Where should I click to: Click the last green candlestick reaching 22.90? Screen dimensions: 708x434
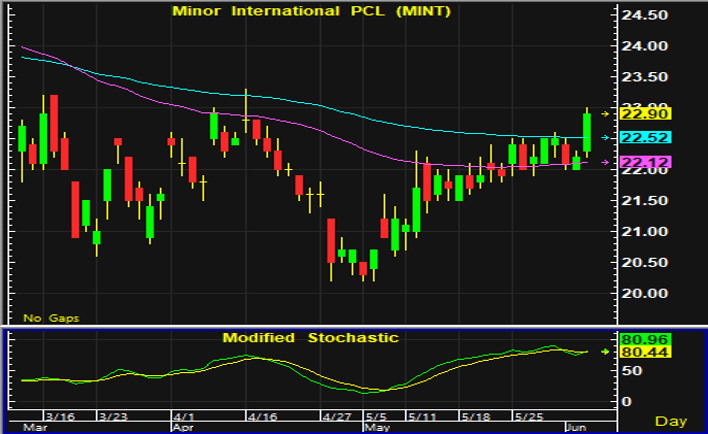tap(587, 132)
